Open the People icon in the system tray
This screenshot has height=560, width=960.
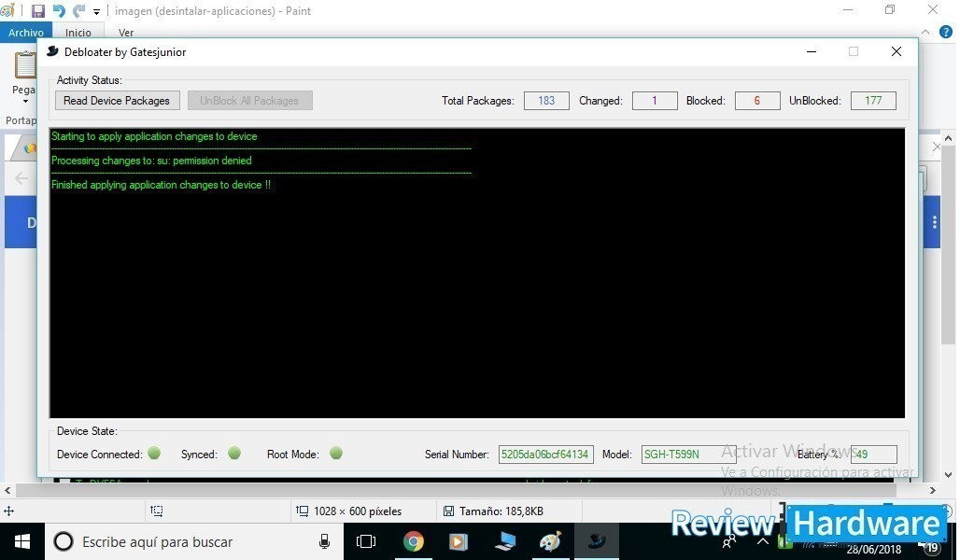point(729,542)
